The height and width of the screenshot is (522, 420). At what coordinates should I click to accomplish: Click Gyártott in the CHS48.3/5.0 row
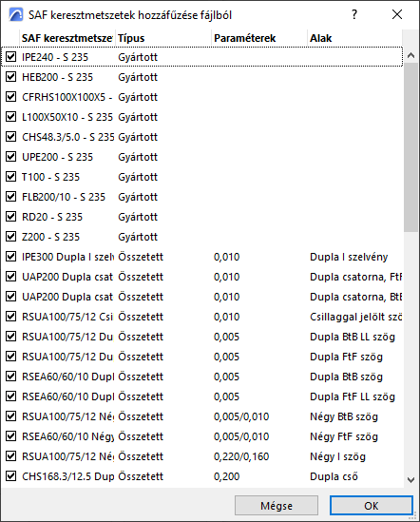(x=138, y=137)
